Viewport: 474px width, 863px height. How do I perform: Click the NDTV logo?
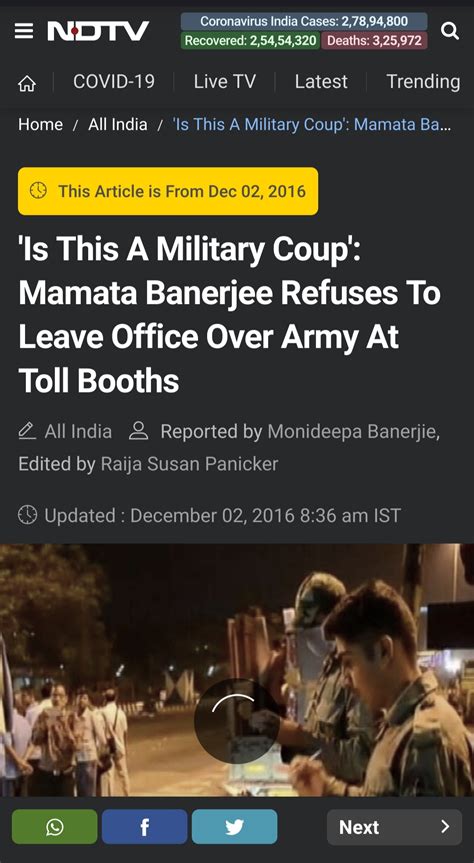(x=98, y=31)
